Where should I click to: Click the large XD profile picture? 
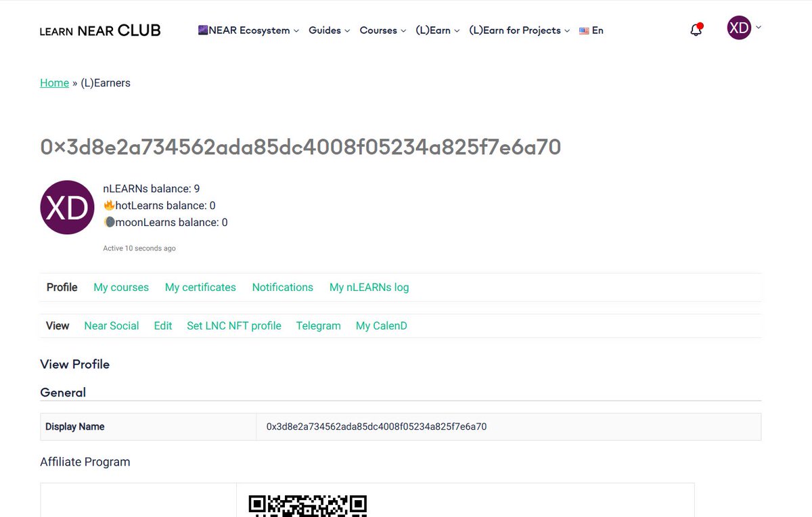pyautogui.click(x=67, y=208)
